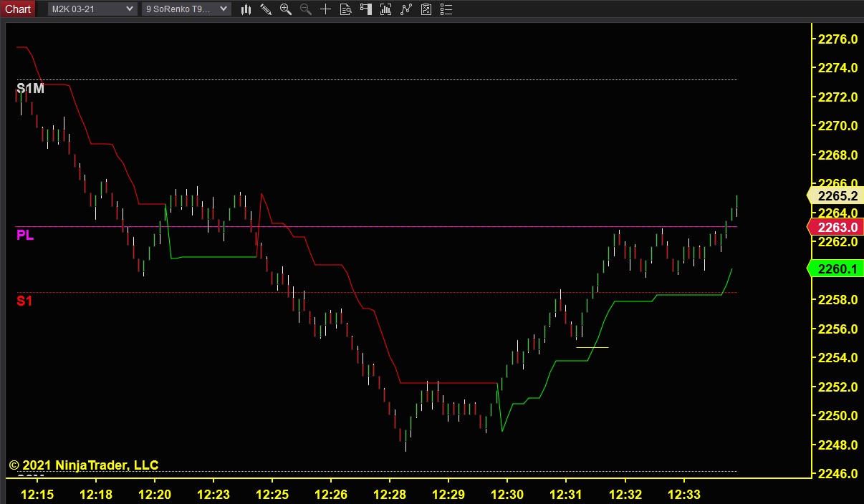Click the 2246.0 price axis label
Viewport: 864px width, 504px height.
[x=837, y=473]
